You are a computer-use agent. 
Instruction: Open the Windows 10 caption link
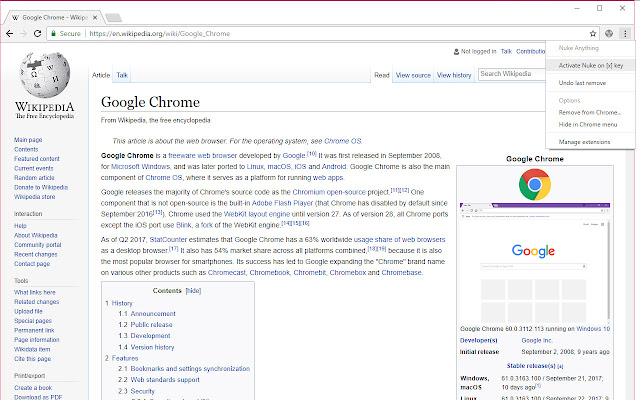(x=593, y=329)
